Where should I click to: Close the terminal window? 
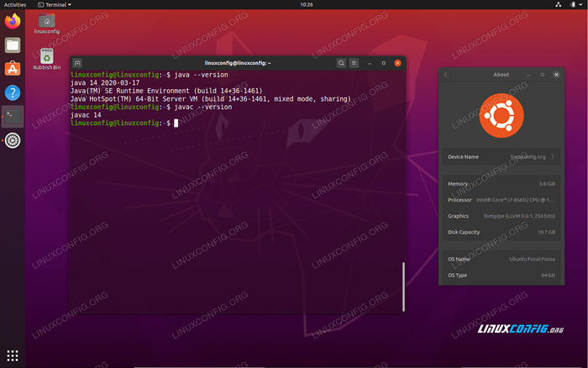click(x=397, y=63)
